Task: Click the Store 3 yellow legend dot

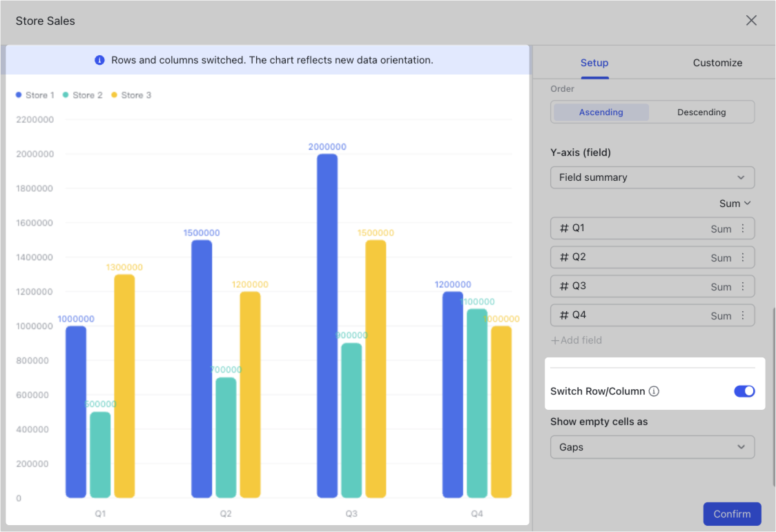Action: 115,95
